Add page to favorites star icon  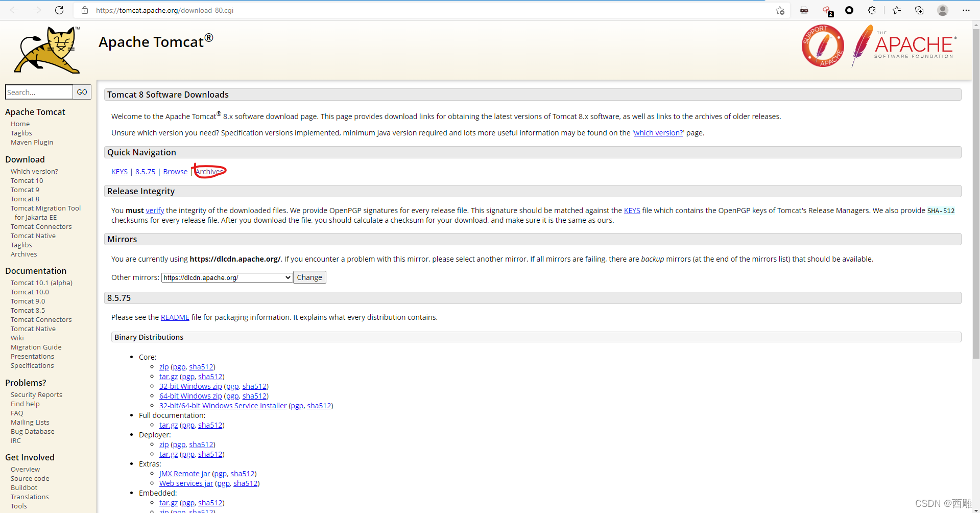pos(780,10)
